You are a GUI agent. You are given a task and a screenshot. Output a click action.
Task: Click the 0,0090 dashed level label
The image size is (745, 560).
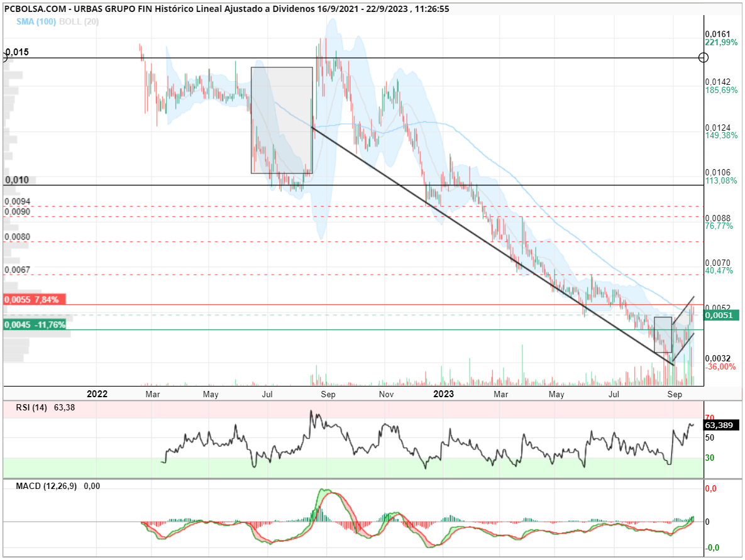[x=18, y=211]
